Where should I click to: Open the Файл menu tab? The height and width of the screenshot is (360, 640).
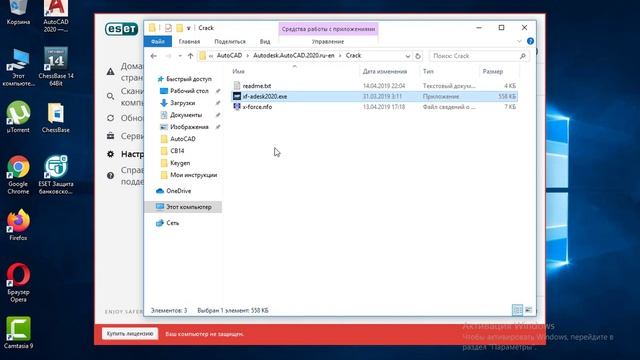pyautogui.click(x=158, y=41)
